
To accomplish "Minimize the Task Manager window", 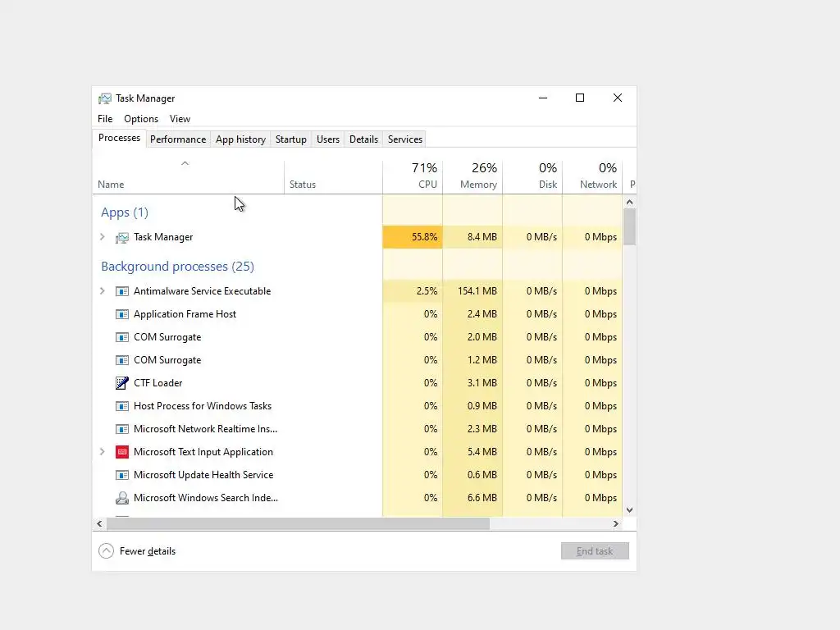I will point(543,98).
